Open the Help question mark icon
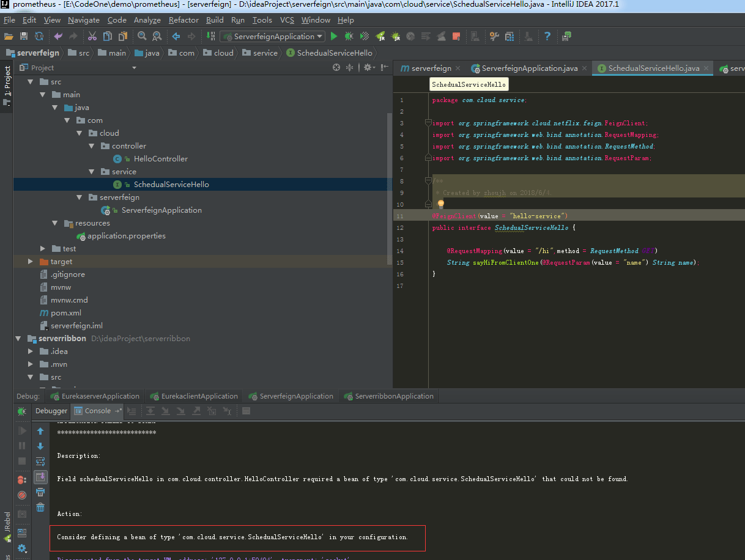The height and width of the screenshot is (560, 745). (x=547, y=37)
